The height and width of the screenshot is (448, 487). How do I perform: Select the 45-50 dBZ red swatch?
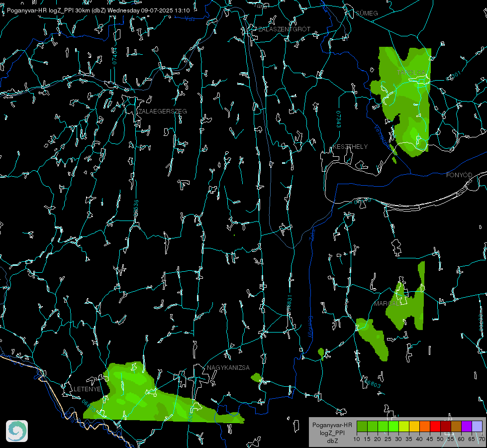point(435,427)
